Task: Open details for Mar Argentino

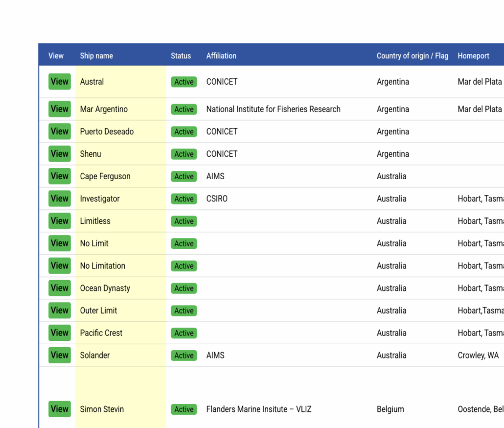Action: pyautogui.click(x=59, y=109)
